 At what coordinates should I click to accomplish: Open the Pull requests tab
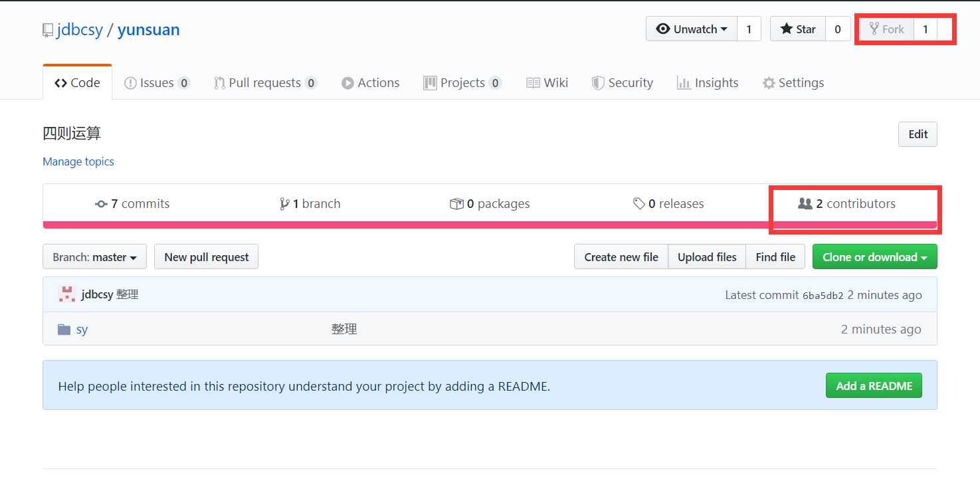tap(265, 82)
